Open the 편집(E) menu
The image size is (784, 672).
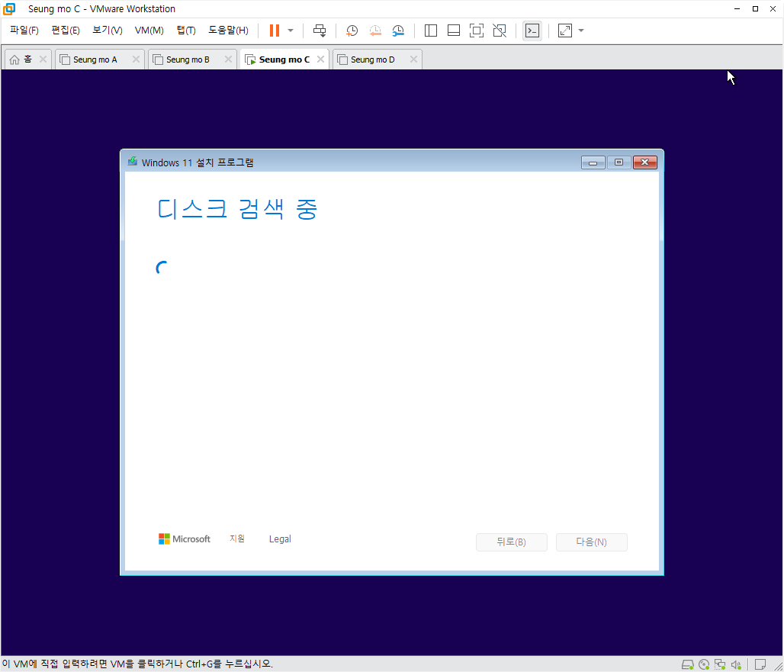[66, 31]
